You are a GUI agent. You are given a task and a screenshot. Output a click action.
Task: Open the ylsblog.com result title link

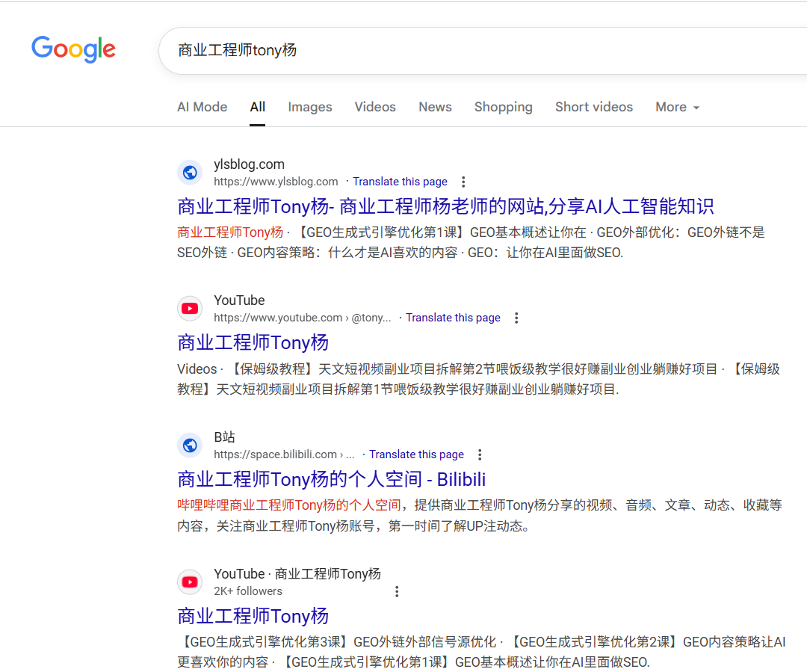445,206
